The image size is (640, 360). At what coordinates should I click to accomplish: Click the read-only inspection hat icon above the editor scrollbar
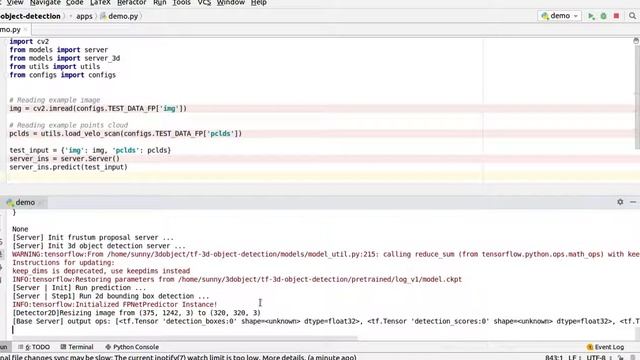pyautogui.click(x=636, y=40)
